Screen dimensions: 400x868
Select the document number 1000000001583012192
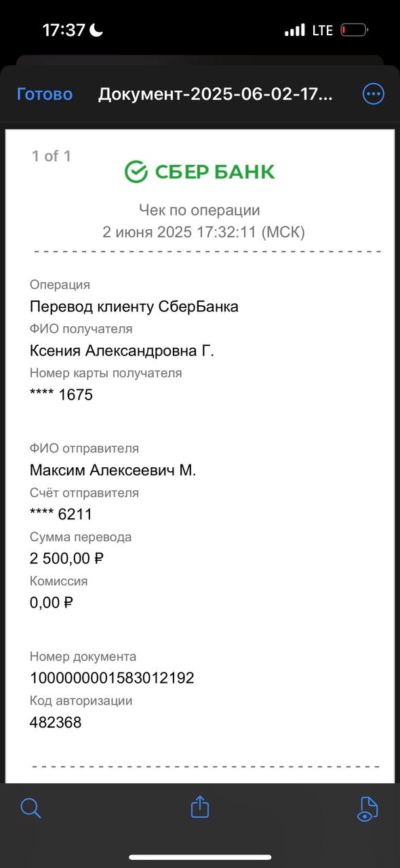click(x=112, y=678)
